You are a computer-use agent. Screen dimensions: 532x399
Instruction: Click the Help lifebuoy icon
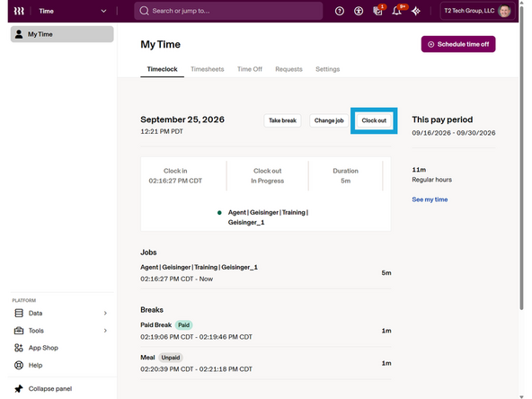19,365
